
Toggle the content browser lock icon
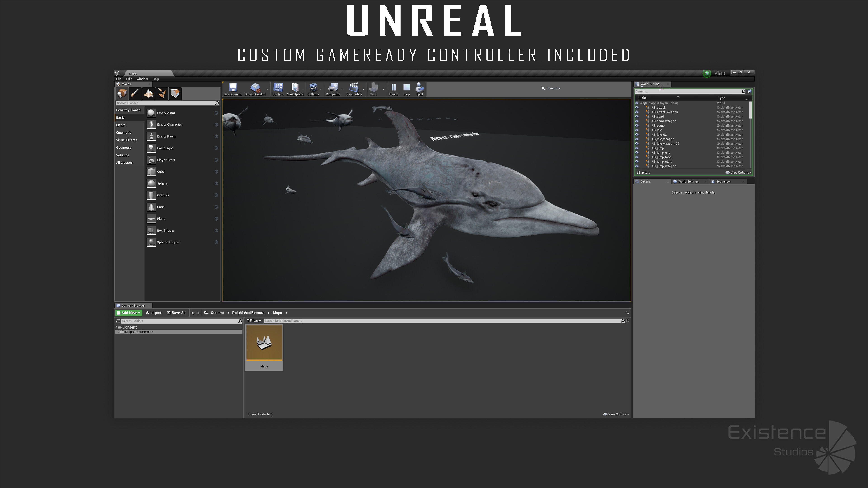point(627,313)
